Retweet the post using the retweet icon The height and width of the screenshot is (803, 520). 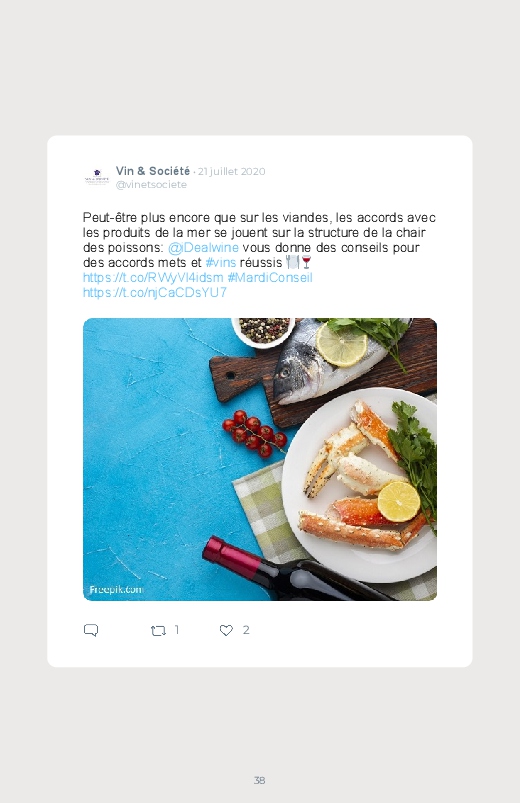[x=158, y=630]
